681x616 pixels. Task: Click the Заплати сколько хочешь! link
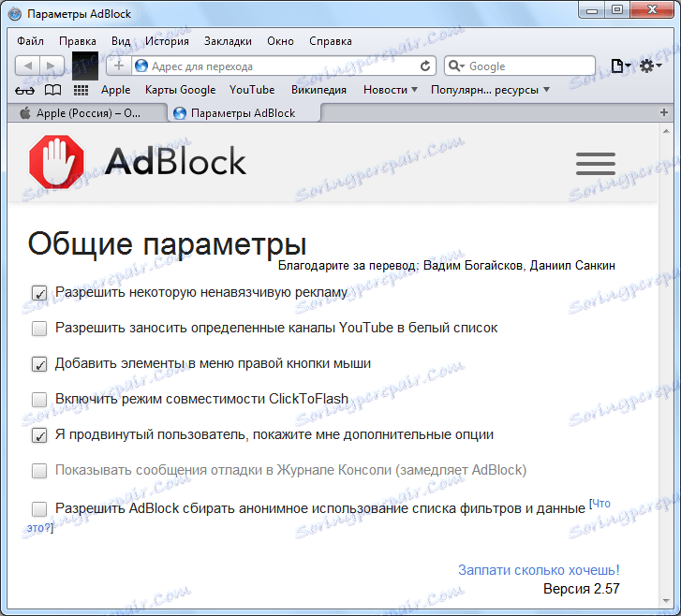pos(539,570)
